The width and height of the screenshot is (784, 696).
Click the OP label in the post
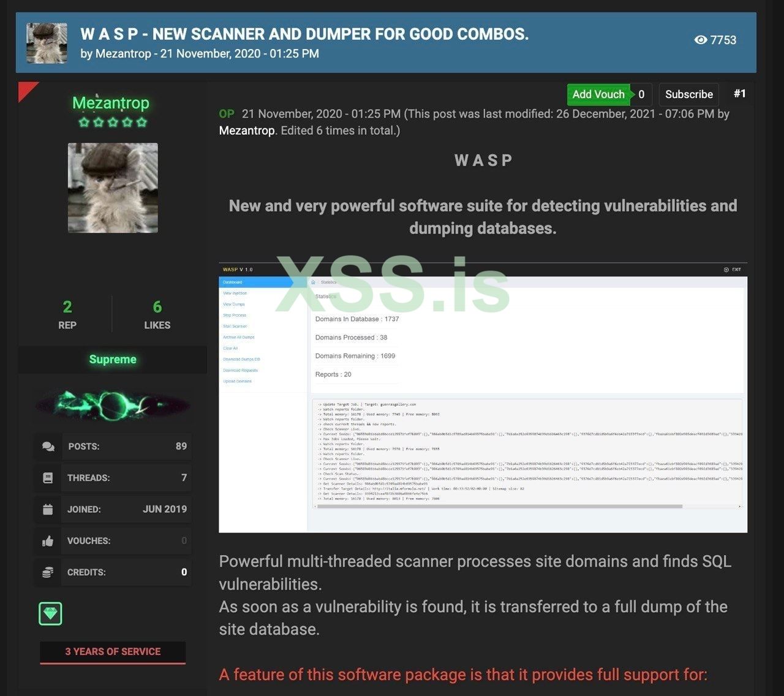(227, 114)
